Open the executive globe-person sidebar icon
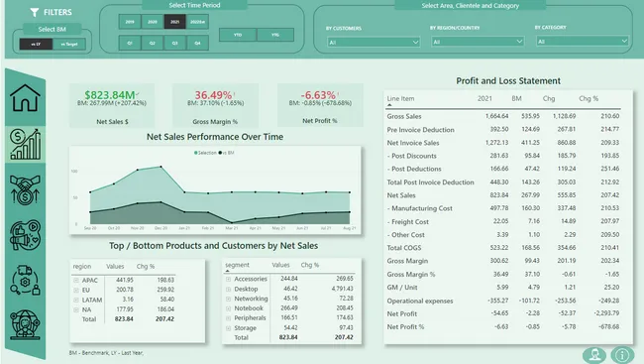This screenshot has width=644, height=364. click(25, 324)
